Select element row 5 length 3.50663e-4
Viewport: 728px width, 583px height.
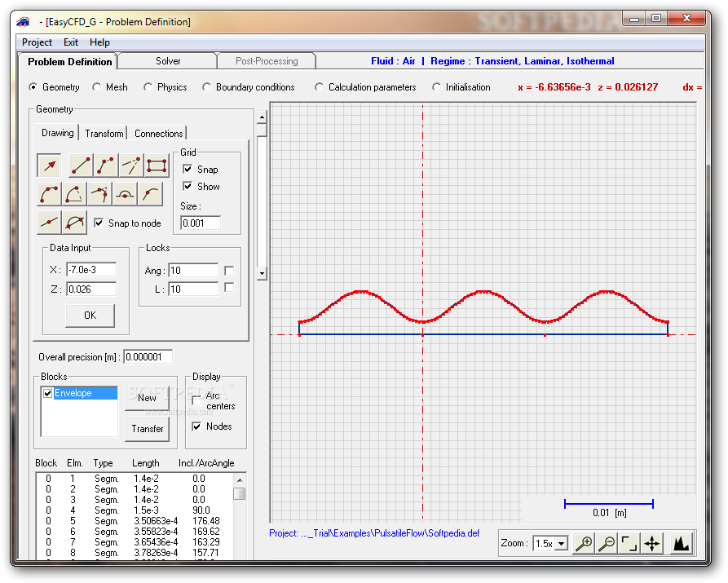tap(135, 521)
